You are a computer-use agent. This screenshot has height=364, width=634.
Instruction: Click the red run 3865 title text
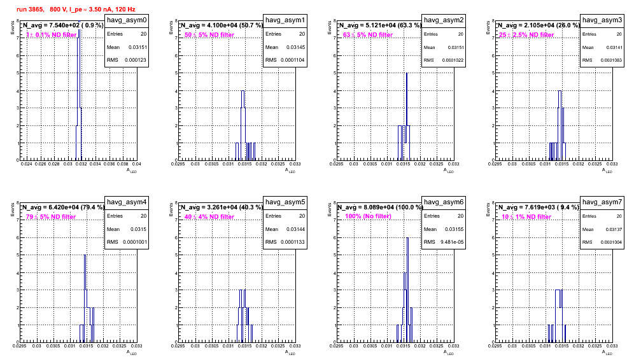tap(76, 9)
